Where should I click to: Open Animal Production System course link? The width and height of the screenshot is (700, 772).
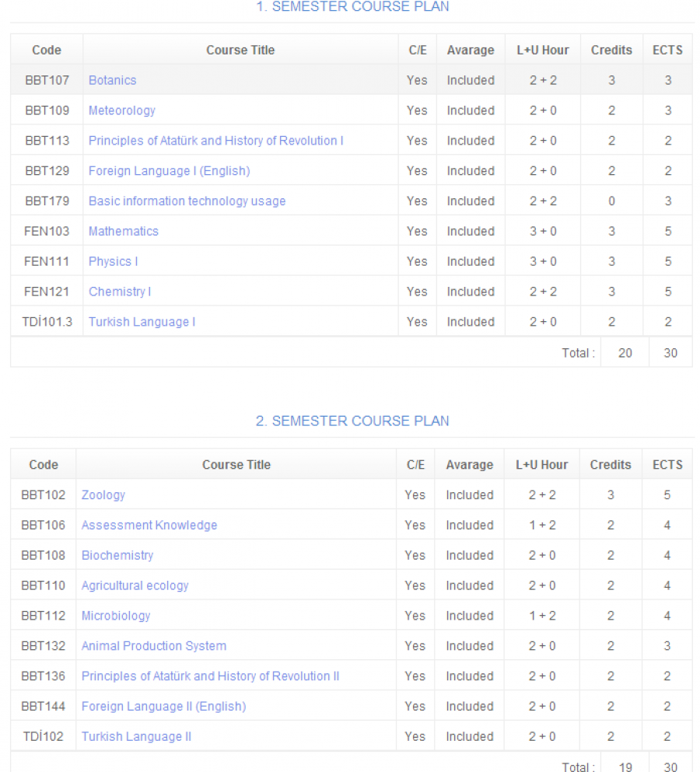point(154,646)
